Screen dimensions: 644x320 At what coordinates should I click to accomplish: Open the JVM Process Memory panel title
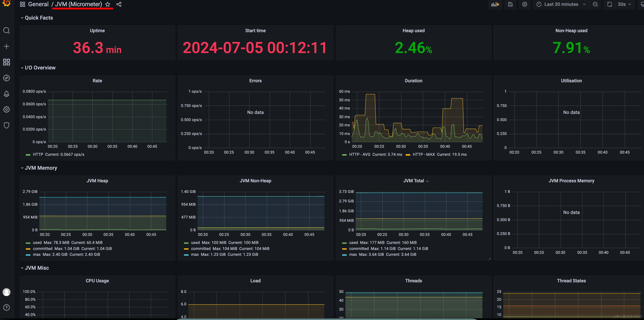point(571,181)
